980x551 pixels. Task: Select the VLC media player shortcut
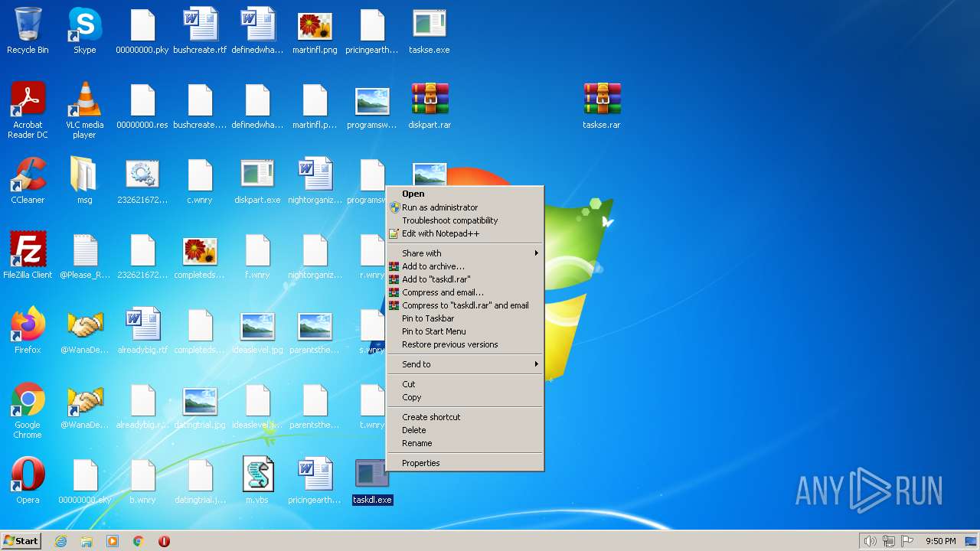[x=84, y=110]
